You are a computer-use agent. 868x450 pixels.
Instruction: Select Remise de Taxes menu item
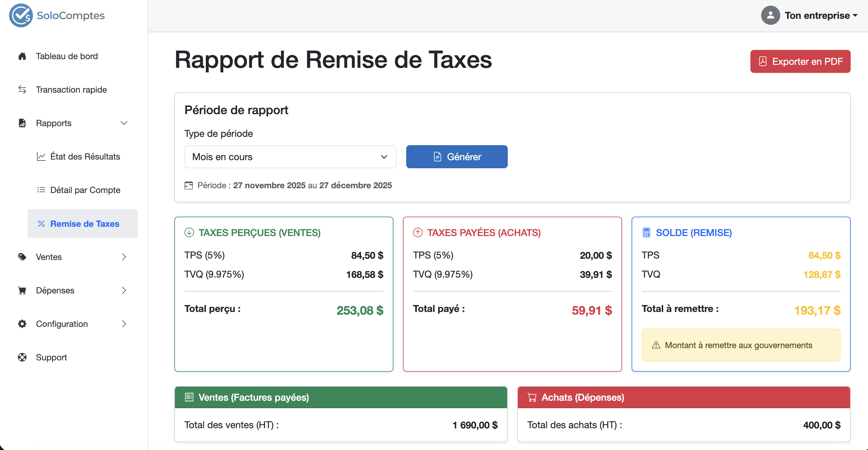pos(84,224)
